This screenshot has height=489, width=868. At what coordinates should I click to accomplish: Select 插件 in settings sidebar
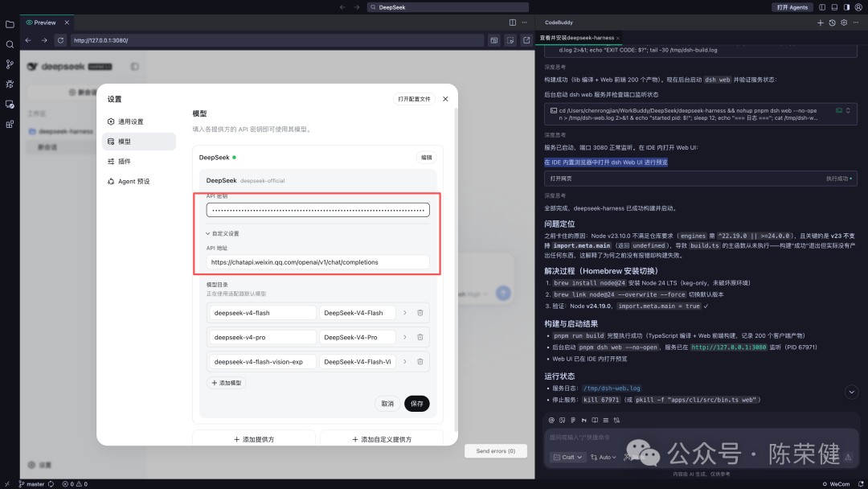[x=139, y=162]
